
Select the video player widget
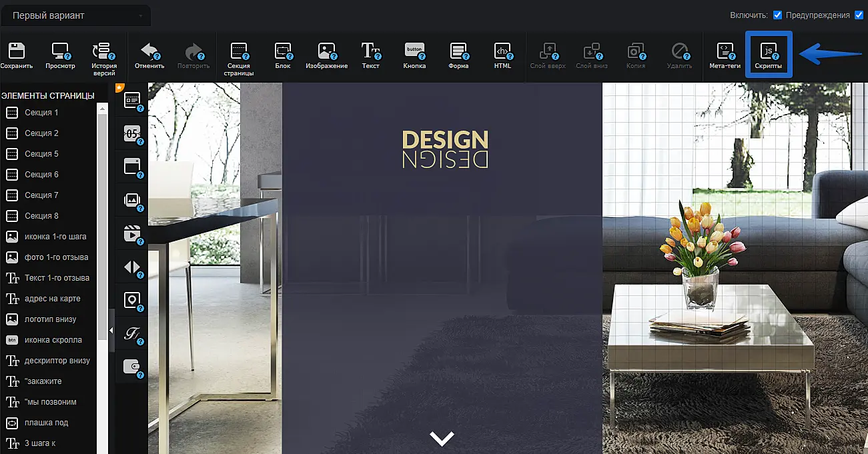click(132, 234)
